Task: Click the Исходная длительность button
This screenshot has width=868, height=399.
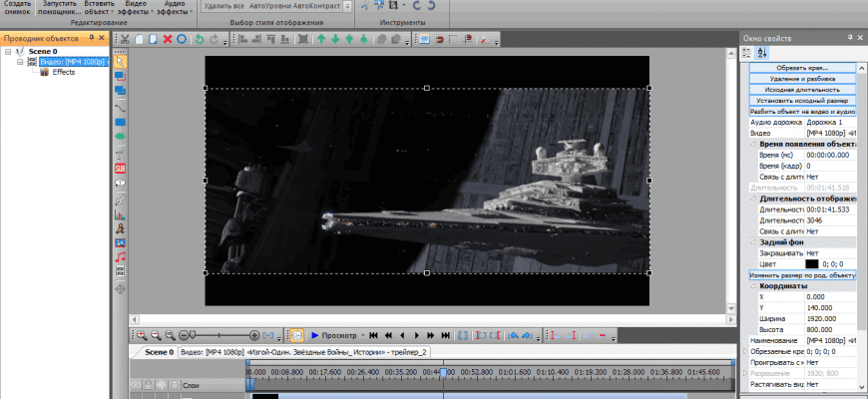Action: (x=802, y=90)
